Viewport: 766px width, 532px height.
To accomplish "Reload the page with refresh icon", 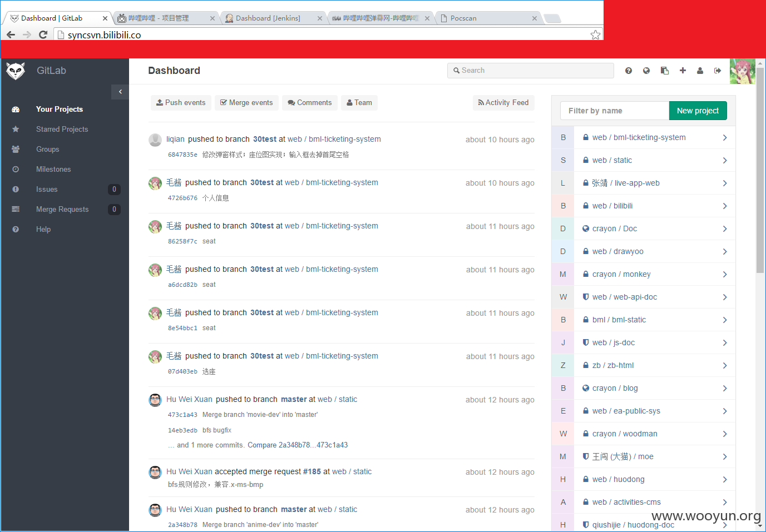I will 43,34.
